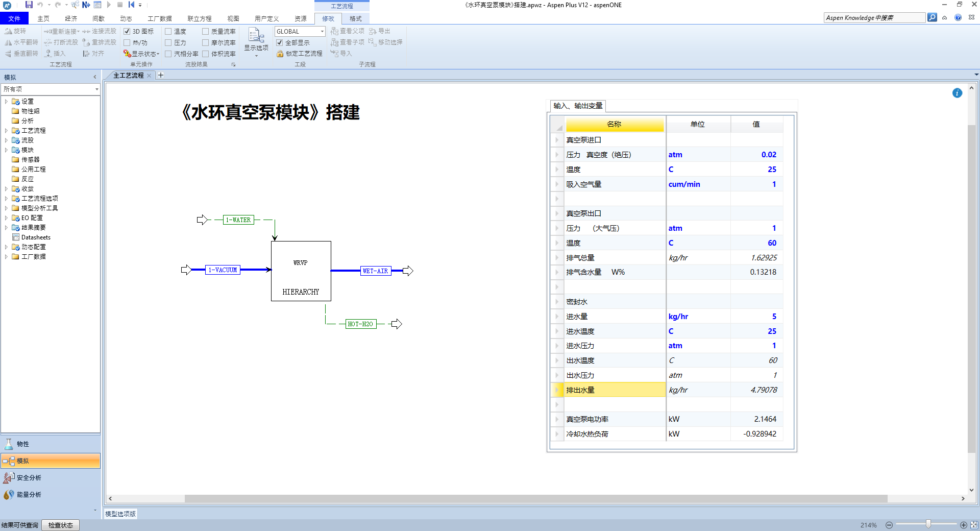
Task: Enable the 热/功 checkbox
Action: point(127,43)
